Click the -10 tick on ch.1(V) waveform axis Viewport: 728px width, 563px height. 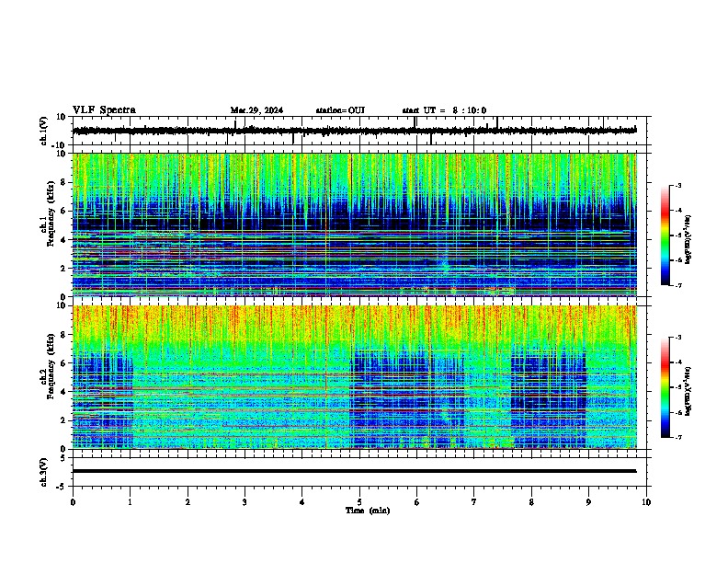[x=60, y=145]
